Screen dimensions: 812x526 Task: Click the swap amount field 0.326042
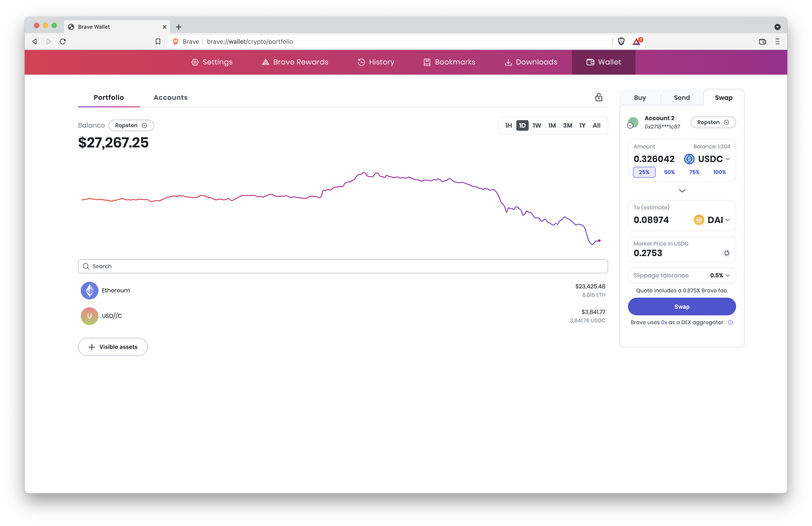(x=654, y=159)
